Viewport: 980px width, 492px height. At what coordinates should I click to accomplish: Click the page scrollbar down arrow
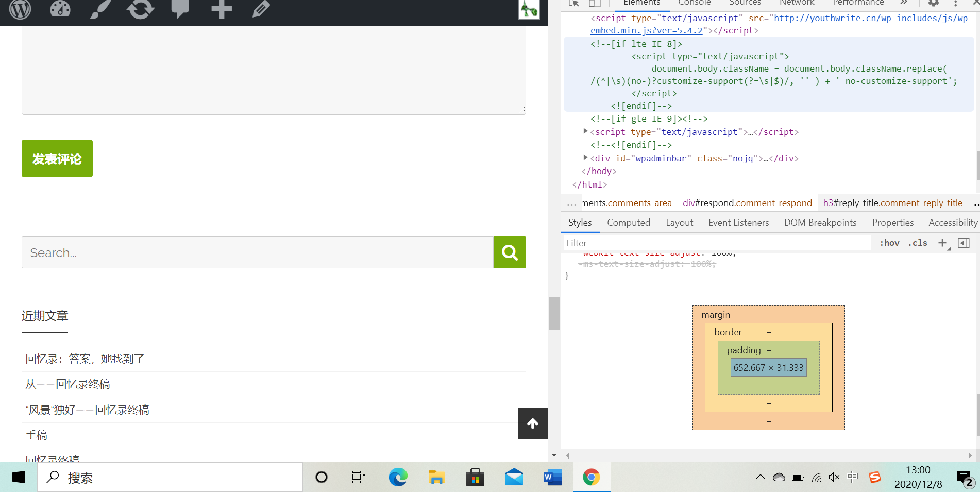(x=554, y=455)
